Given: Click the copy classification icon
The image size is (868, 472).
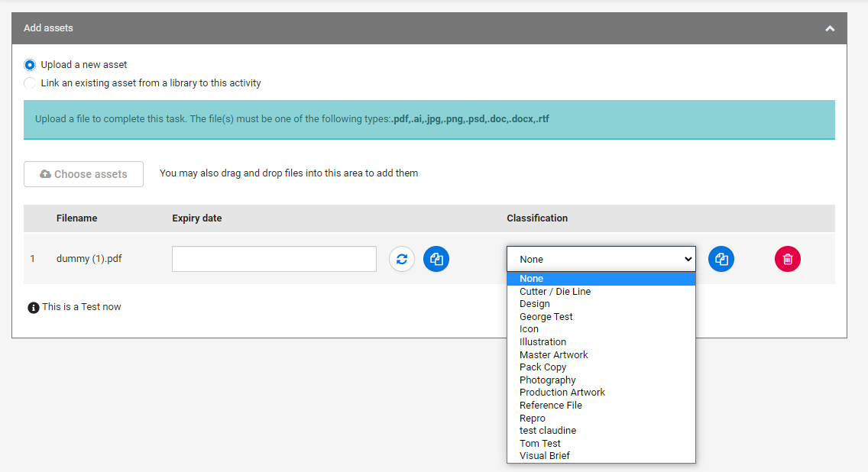Looking at the screenshot, I should coord(721,259).
